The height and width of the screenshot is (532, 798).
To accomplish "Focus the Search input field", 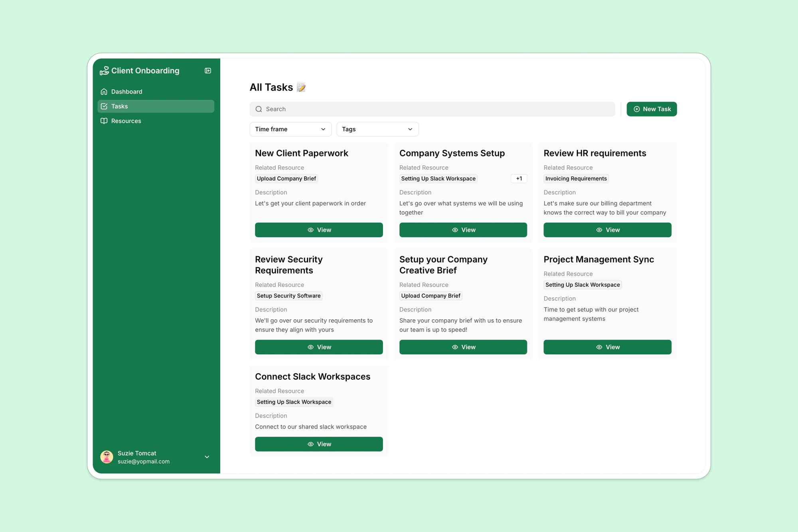I will 432,109.
